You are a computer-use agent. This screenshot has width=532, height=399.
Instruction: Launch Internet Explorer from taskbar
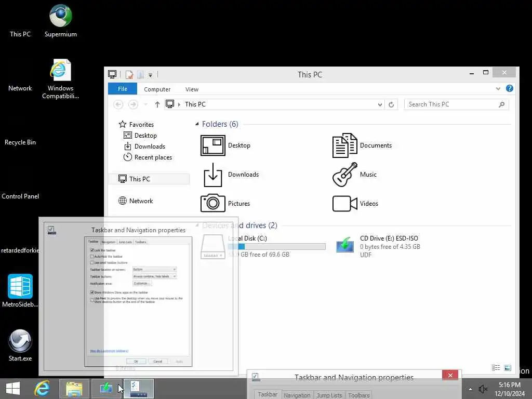(42, 389)
